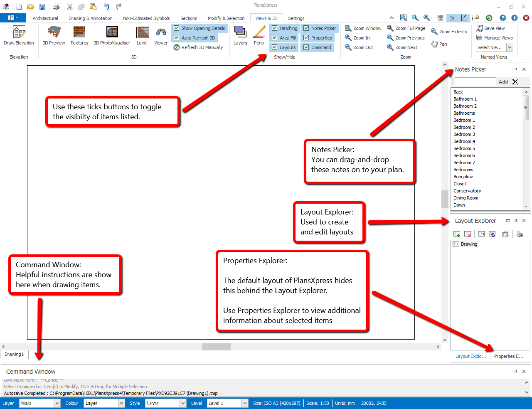Uncheck the Hatching checkbox
532x409 pixels.
pos(275,28)
